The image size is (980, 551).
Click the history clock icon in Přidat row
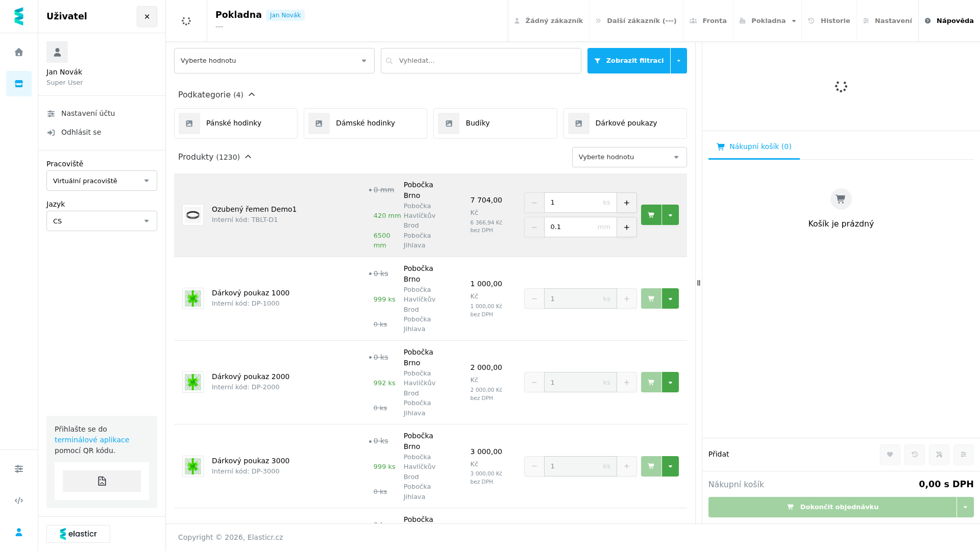pos(915,455)
